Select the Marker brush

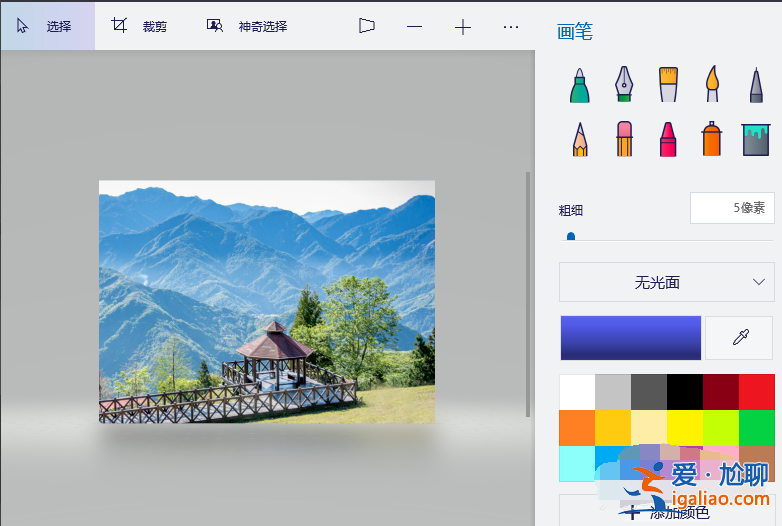click(x=580, y=85)
